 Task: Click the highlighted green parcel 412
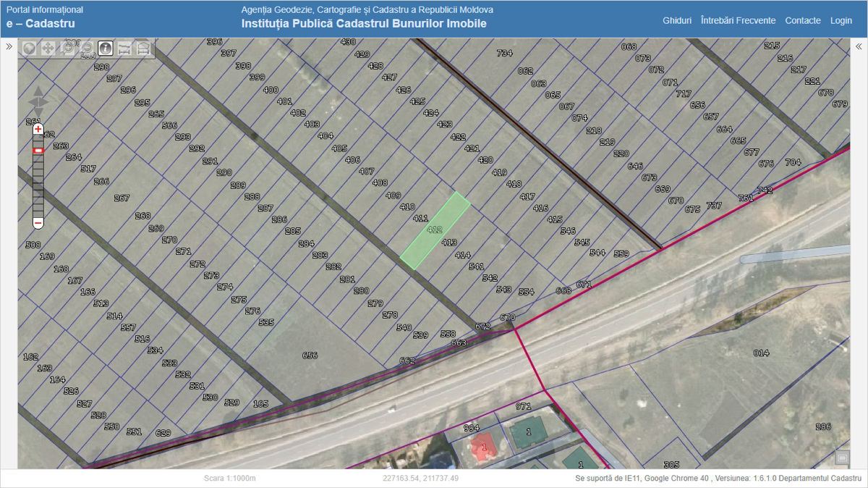435,230
